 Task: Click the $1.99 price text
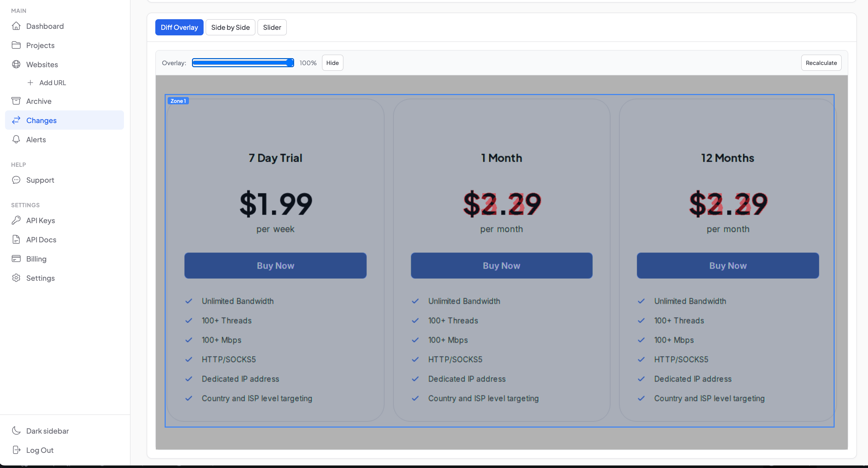pyautogui.click(x=276, y=203)
